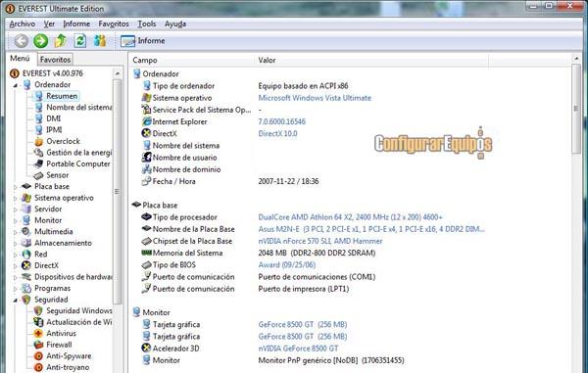Image resolution: width=588 pixels, height=373 pixels.
Task: Click the Multimedia icon in tree
Action: pos(26,232)
